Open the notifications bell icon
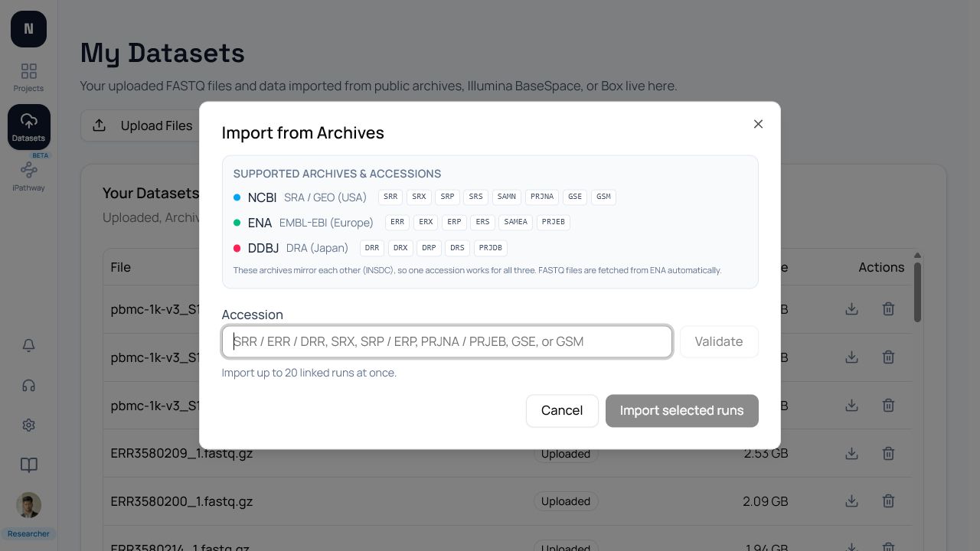 coord(28,346)
